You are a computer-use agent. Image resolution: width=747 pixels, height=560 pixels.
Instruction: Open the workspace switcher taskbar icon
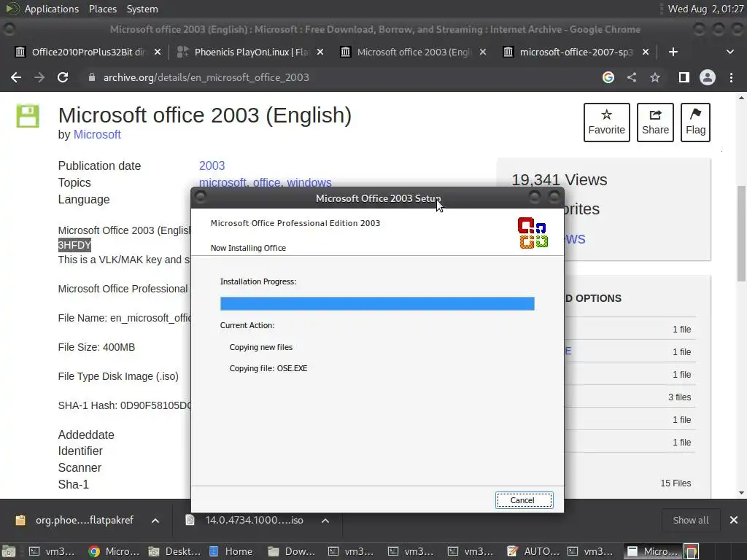(692, 551)
